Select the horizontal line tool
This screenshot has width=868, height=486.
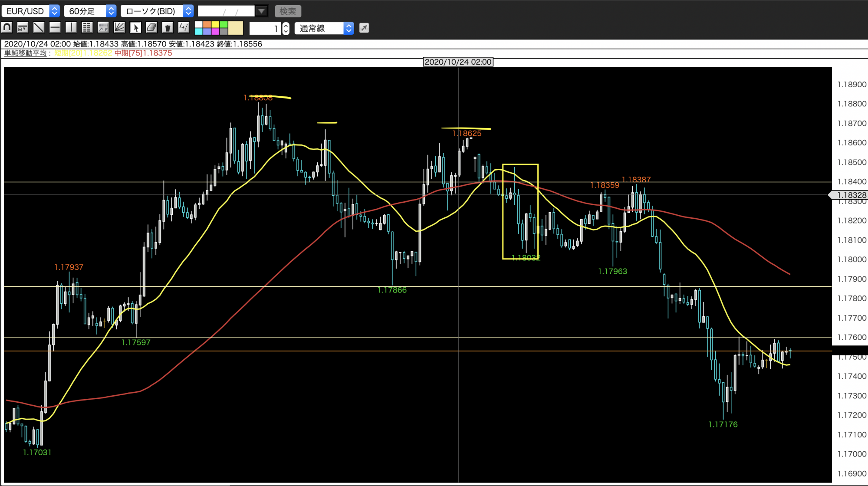[55, 28]
